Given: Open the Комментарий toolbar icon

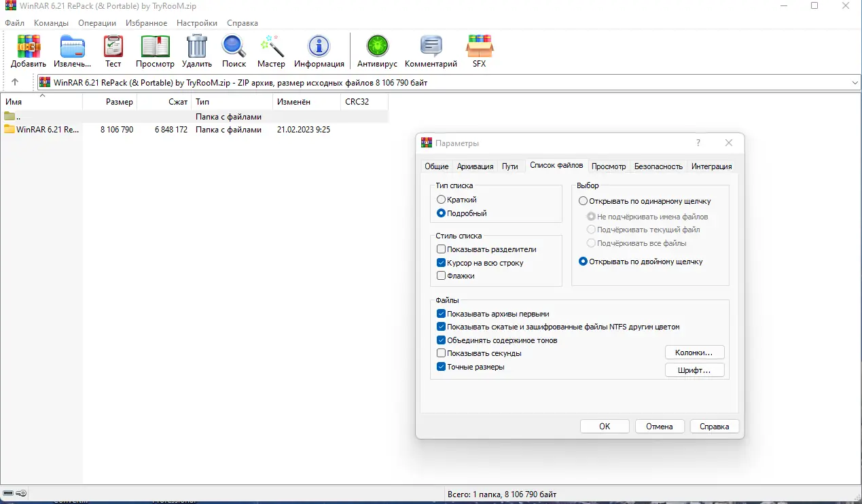Looking at the screenshot, I should [x=431, y=51].
